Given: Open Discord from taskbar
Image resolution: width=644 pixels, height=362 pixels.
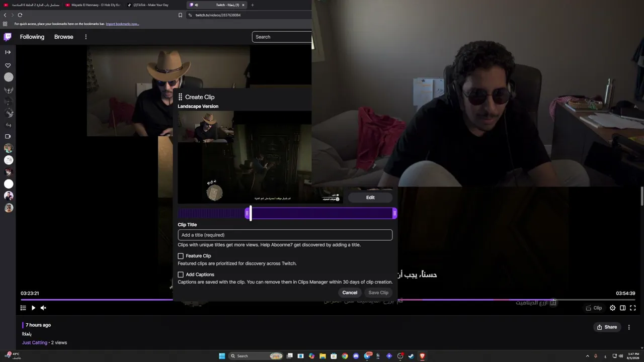Looking at the screenshot, I should click(356, 356).
